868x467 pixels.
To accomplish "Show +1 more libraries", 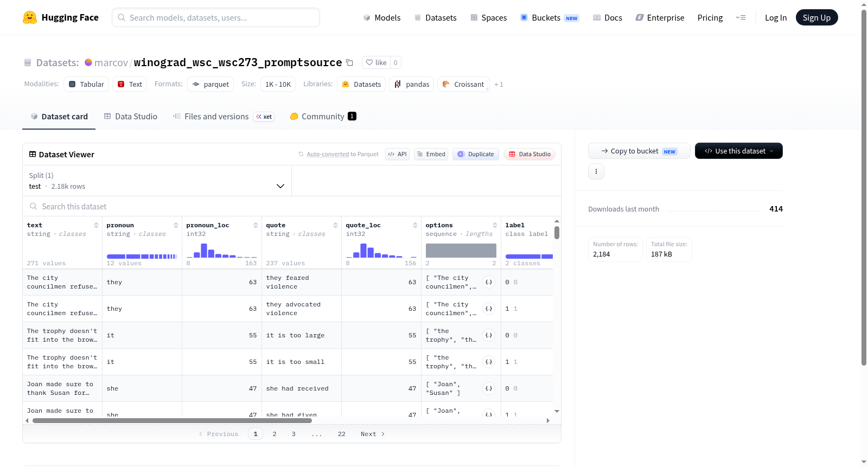I will point(499,85).
